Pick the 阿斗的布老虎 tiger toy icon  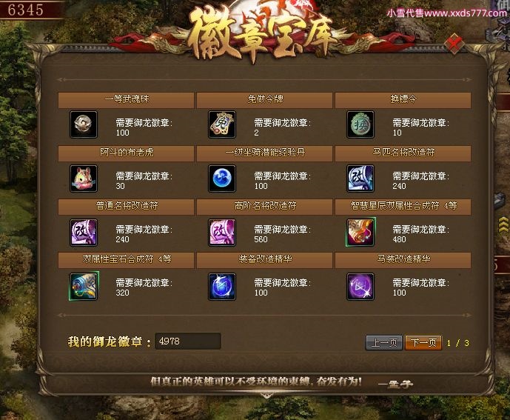tap(84, 178)
